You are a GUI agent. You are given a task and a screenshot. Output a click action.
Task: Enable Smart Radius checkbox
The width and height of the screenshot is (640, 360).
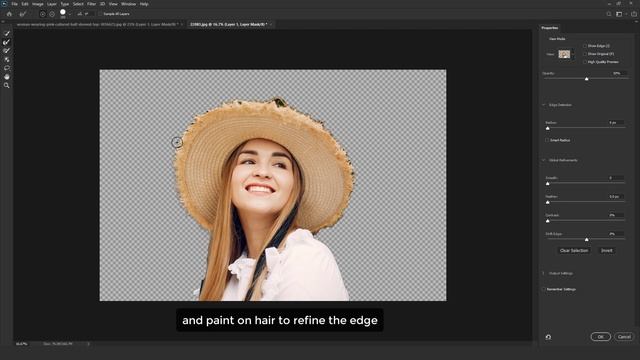(x=547, y=140)
